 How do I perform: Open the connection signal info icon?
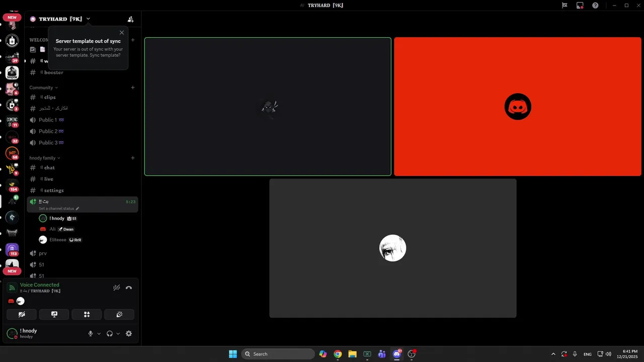tap(12, 288)
